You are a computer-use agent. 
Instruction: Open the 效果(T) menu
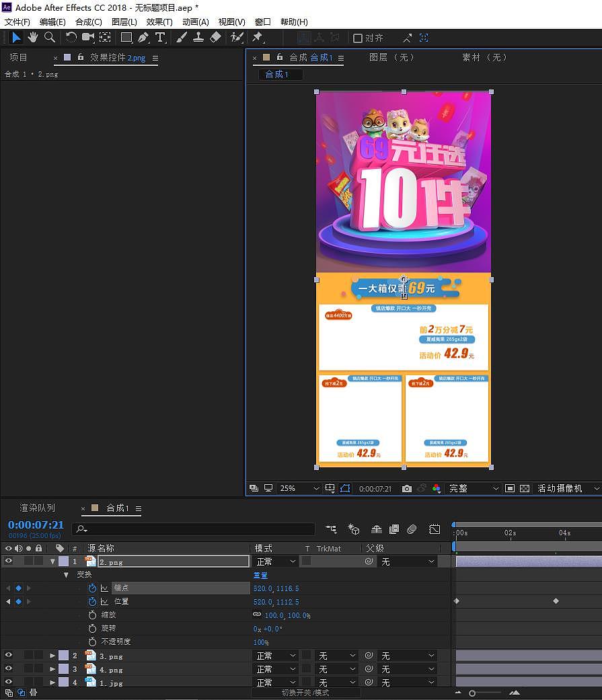(159, 22)
